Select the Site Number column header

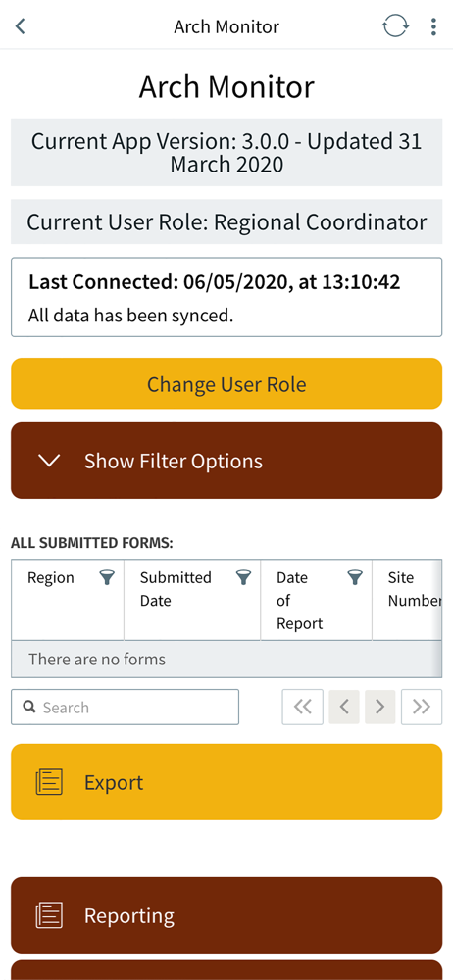(x=407, y=601)
